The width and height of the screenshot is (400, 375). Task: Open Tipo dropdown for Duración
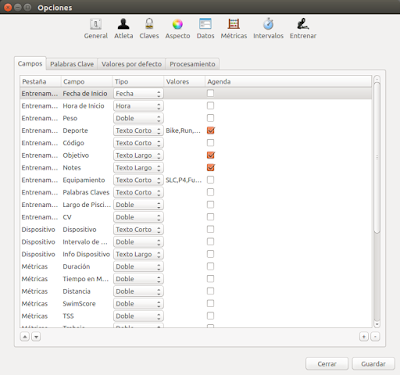click(138, 267)
